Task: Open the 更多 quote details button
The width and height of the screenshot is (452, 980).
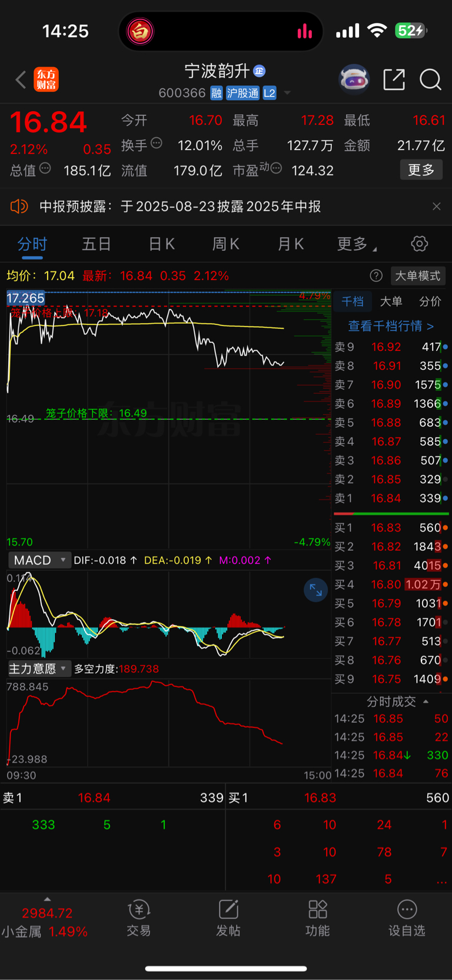Action: (421, 170)
